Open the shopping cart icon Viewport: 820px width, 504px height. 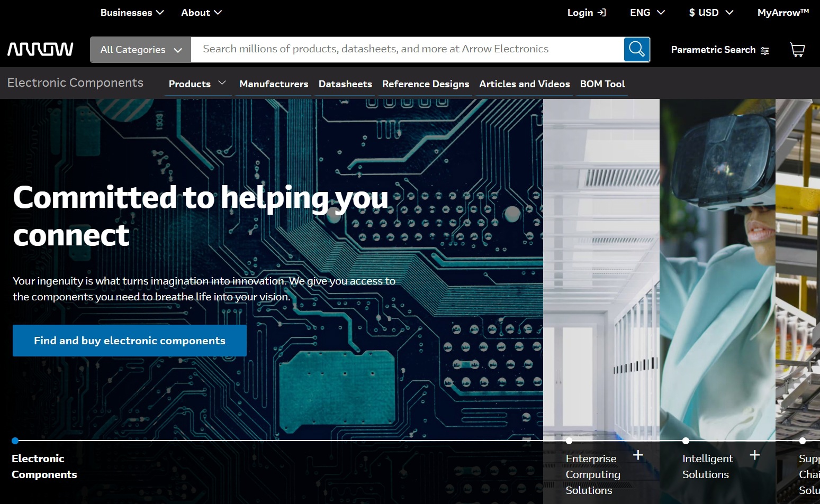pos(797,50)
